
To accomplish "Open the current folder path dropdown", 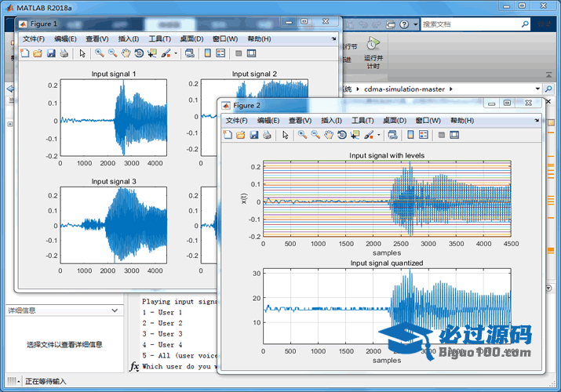I will [x=537, y=89].
